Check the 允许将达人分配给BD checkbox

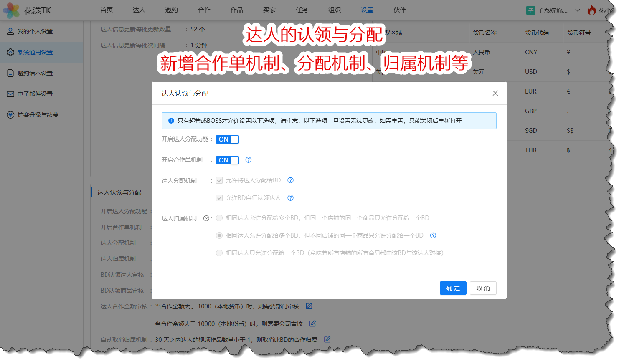click(x=219, y=181)
